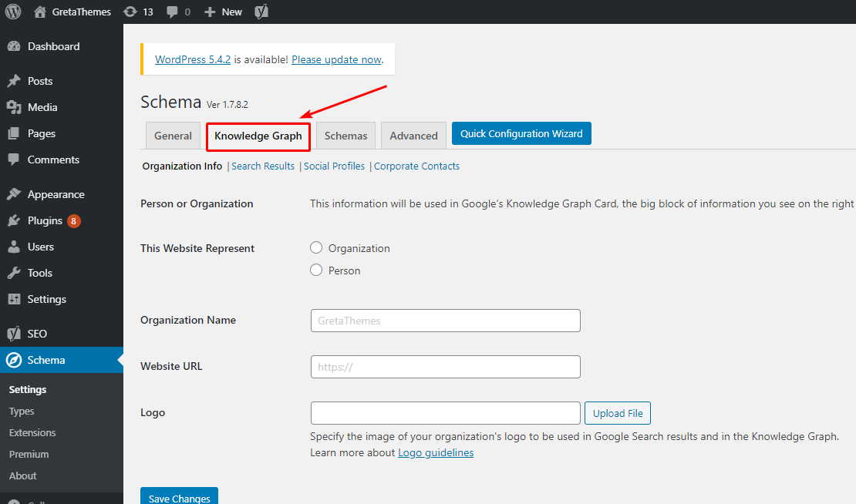Click the Please update now link
This screenshot has height=504, width=856.
coord(336,59)
